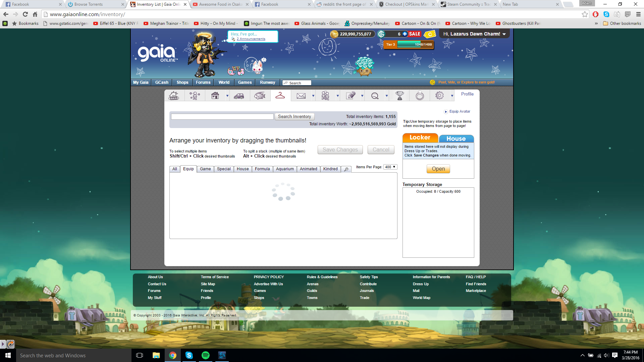Click the settings gear icon in the toolbar

439,96
